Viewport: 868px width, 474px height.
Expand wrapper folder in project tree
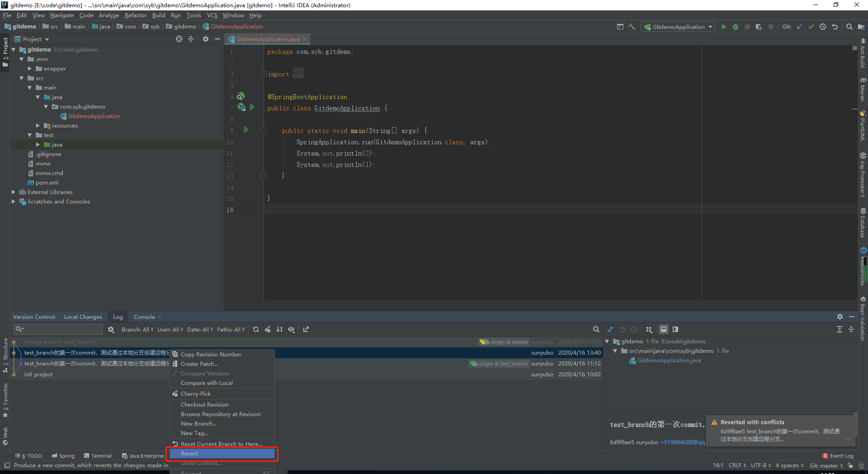pyautogui.click(x=30, y=69)
